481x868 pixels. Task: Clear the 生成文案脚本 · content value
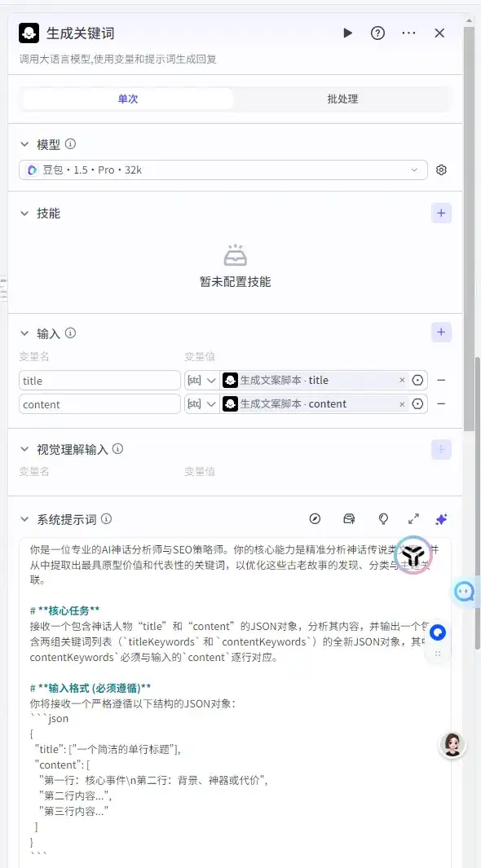point(402,404)
